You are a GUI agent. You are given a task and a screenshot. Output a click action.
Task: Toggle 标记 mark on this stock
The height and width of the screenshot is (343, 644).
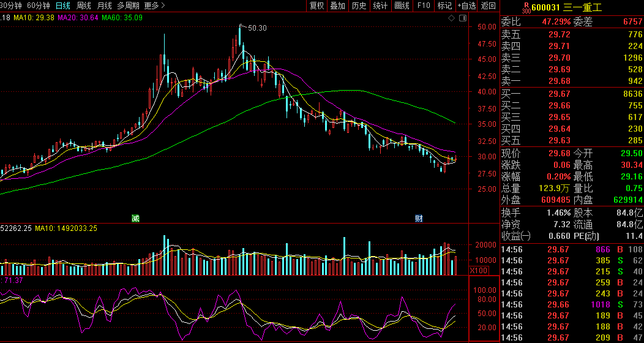point(444,6)
